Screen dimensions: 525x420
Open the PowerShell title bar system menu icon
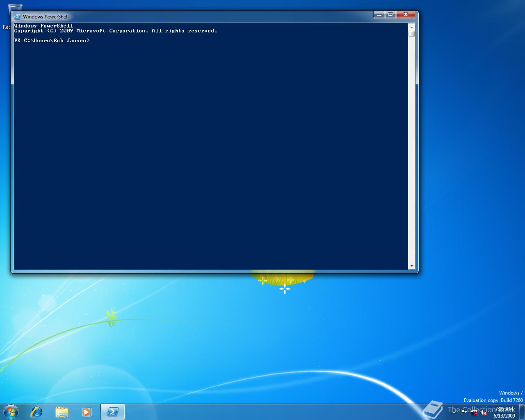pyautogui.click(x=18, y=17)
